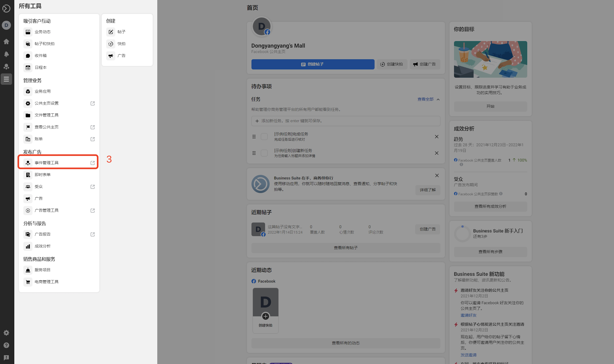
Task: Click 详细了解 on the app banner
Action: 428,190
